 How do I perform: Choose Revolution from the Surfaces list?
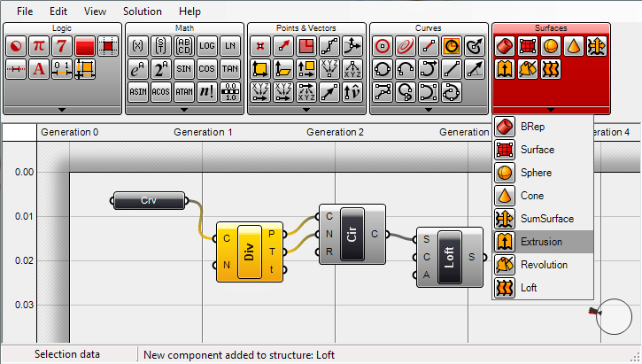click(x=542, y=265)
